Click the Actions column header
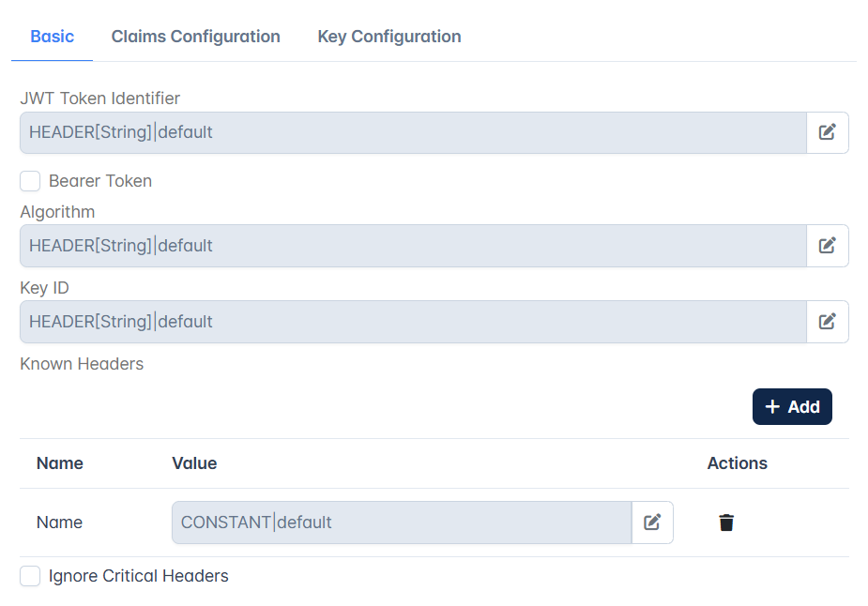Screen dimensions: 868x606 pyautogui.click(x=738, y=463)
